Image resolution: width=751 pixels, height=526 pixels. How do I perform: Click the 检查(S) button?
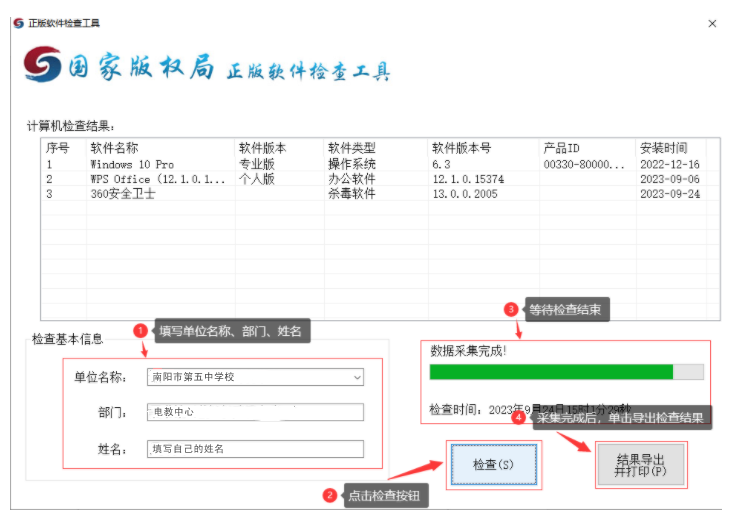click(492, 465)
